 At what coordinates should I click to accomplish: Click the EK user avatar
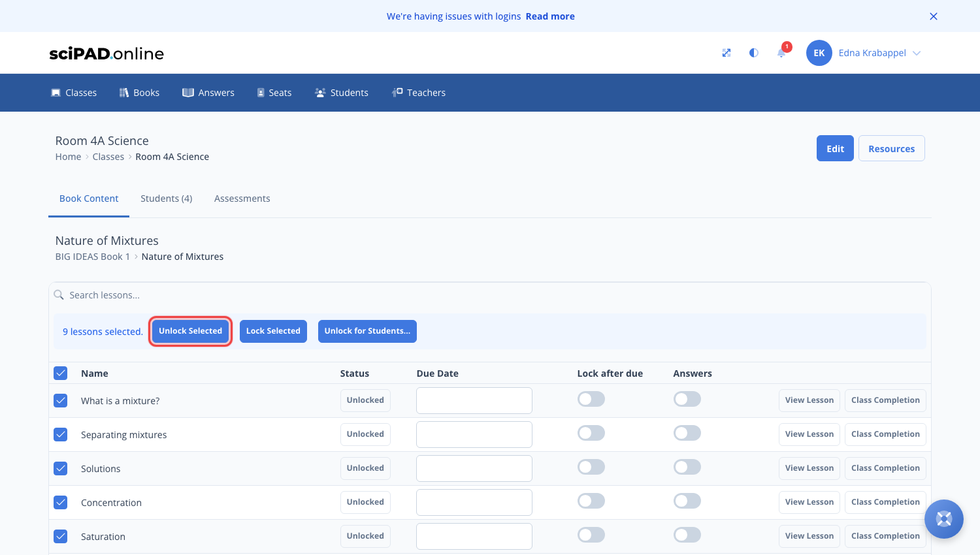click(819, 53)
